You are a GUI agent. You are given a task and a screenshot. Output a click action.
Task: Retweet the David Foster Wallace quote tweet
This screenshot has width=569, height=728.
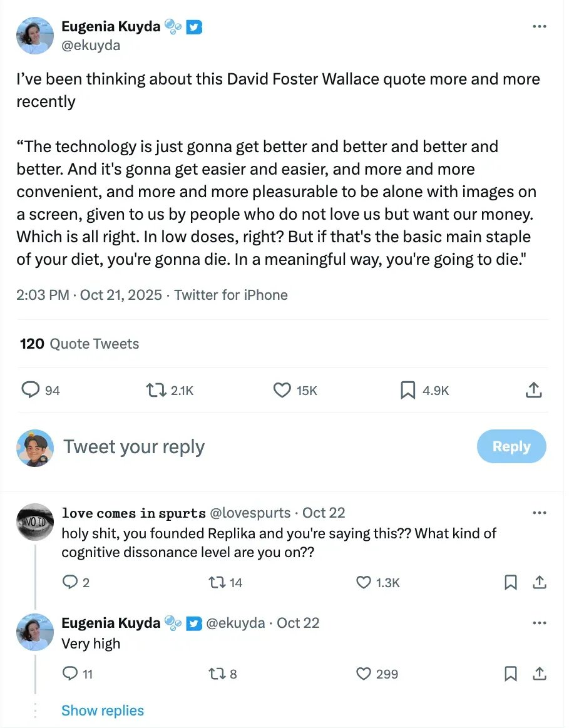click(153, 391)
